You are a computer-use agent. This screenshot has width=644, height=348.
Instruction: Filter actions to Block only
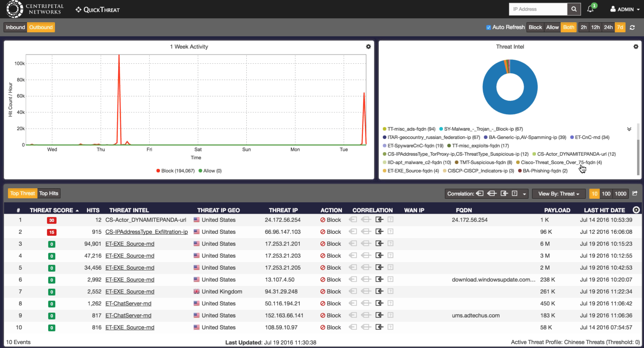535,27
